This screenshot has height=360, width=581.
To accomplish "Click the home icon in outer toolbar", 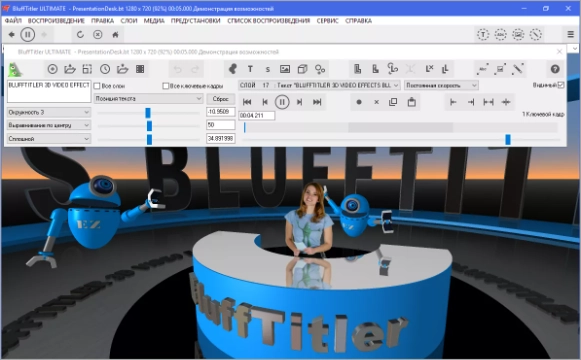I will pyautogui.click(x=115, y=34).
